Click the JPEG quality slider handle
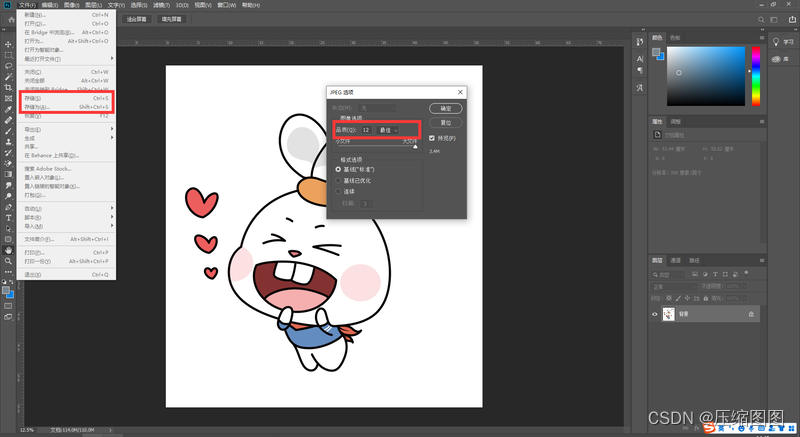 point(415,147)
